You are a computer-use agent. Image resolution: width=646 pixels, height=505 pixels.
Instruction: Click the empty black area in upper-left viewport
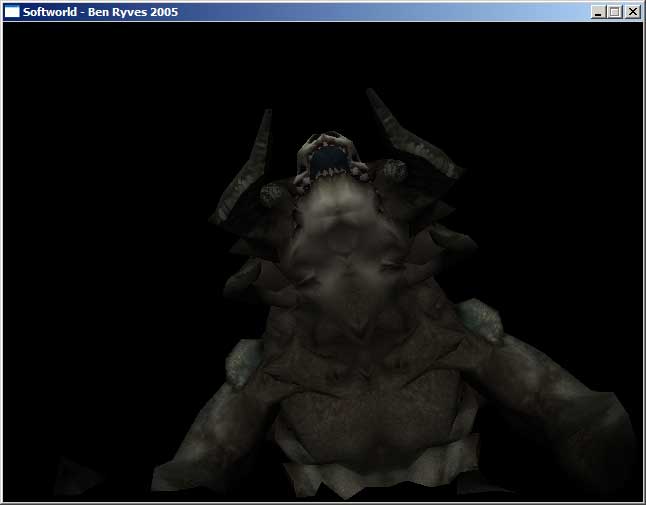point(100,100)
